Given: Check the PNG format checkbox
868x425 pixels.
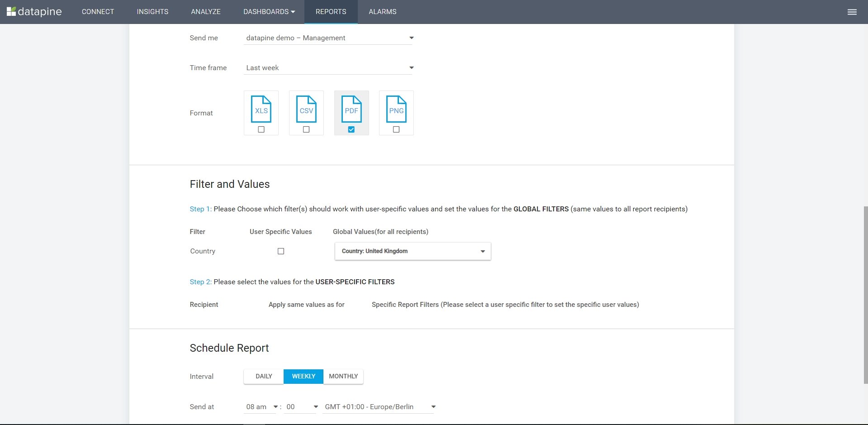Looking at the screenshot, I should pyautogui.click(x=396, y=129).
